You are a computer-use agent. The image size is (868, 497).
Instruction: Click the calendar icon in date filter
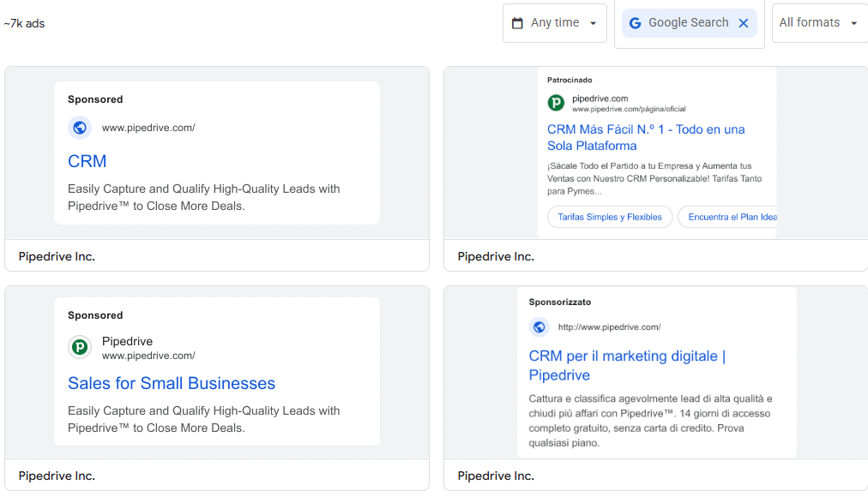pyautogui.click(x=517, y=23)
